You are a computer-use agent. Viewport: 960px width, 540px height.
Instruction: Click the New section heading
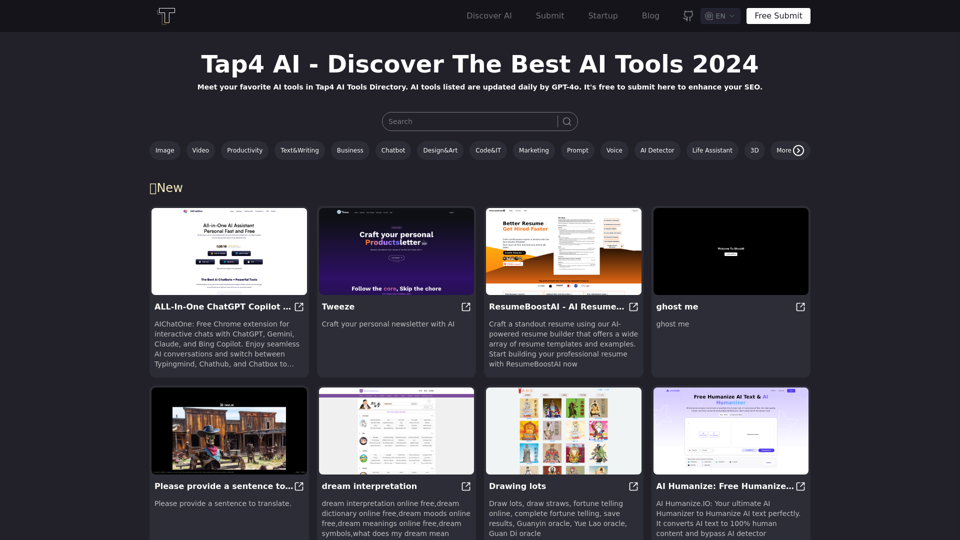click(x=166, y=188)
